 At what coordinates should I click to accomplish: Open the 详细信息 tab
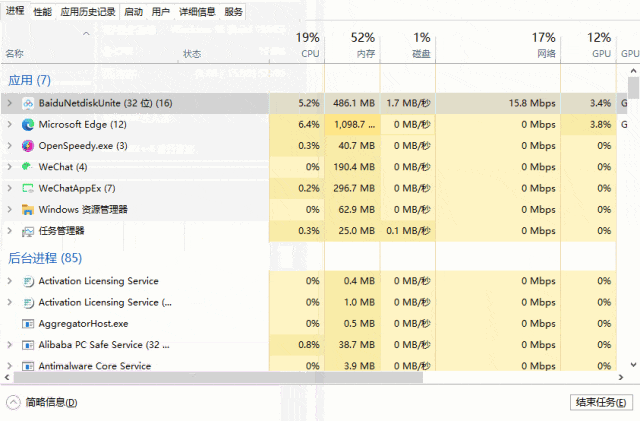pyautogui.click(x=197, y=12)
